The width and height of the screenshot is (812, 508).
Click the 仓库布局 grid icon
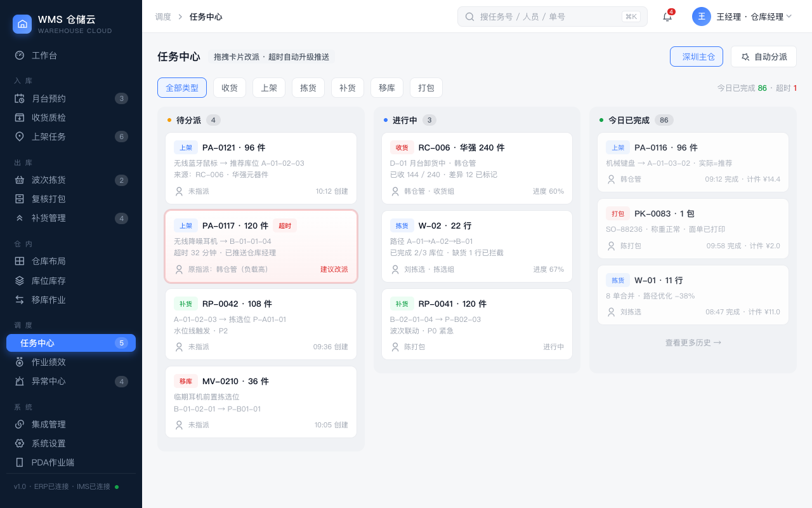click(x=20, y=261)
